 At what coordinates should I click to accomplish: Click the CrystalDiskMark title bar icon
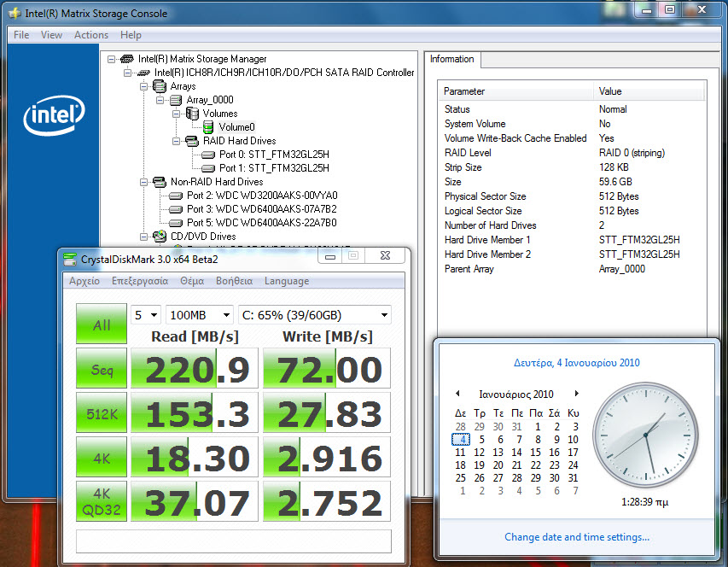coord(70,260)
